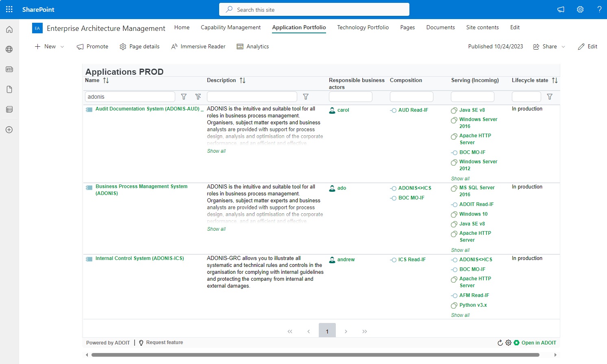The height and width of the screenshot is (364, 607).
Task: Show all description for Business Process Management System
Action: 216,229
